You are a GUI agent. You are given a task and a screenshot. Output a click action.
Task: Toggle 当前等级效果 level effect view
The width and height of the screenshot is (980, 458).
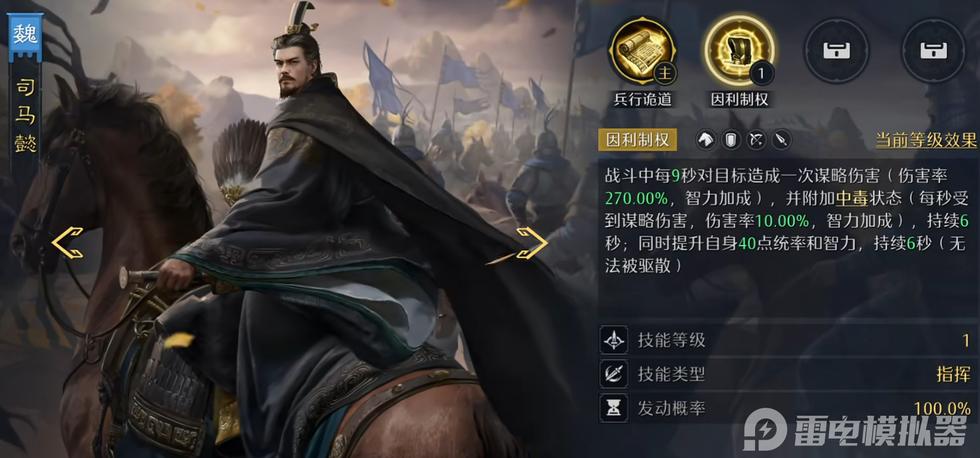(926, 140)
